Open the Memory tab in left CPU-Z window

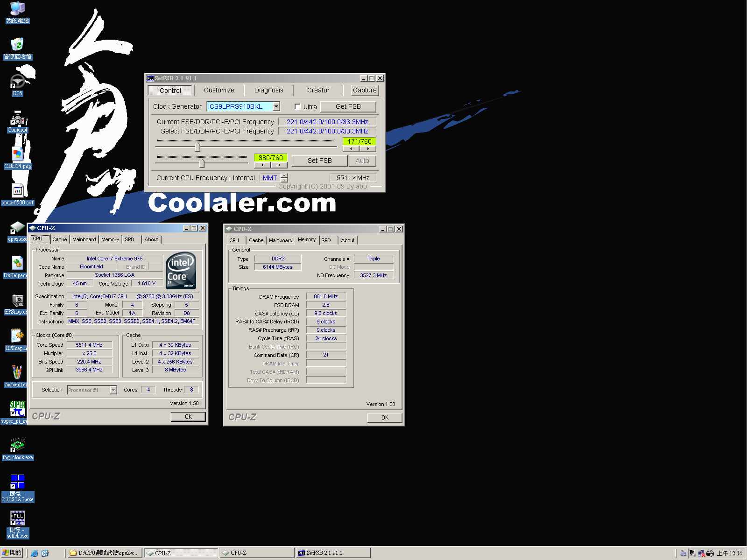tap(110, 239)
